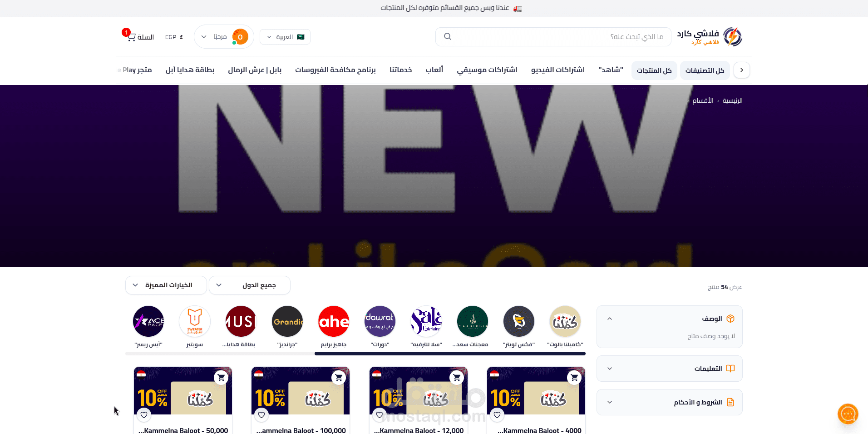
Task: Open Kammelna Baloot - 50,000 product title
Action: pyautogui.click(x=183, y=430)
